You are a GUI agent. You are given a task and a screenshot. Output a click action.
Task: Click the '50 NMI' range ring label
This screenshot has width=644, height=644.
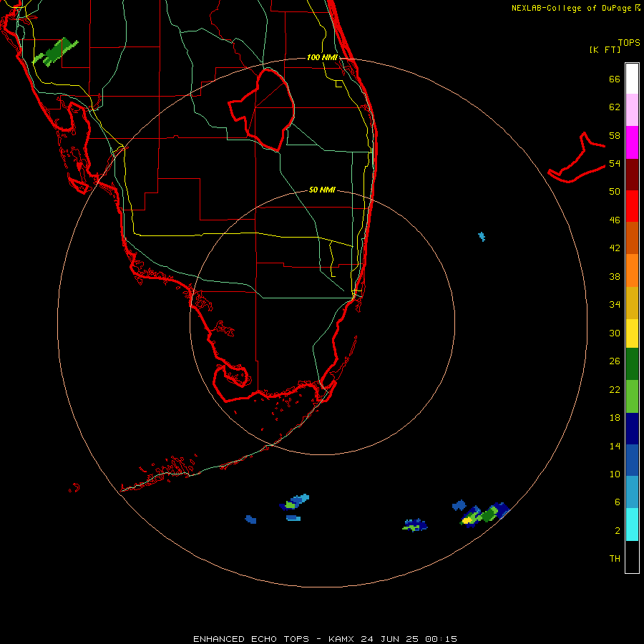pos(322,190)
